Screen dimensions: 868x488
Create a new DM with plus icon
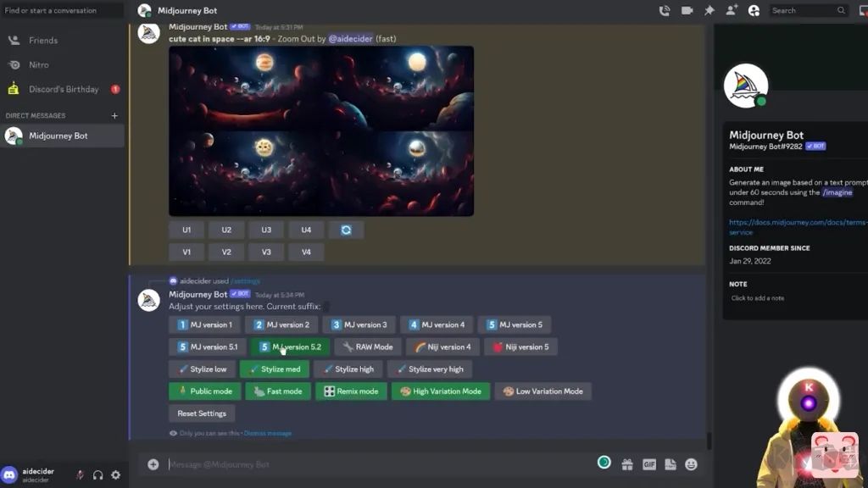point(114,115)
